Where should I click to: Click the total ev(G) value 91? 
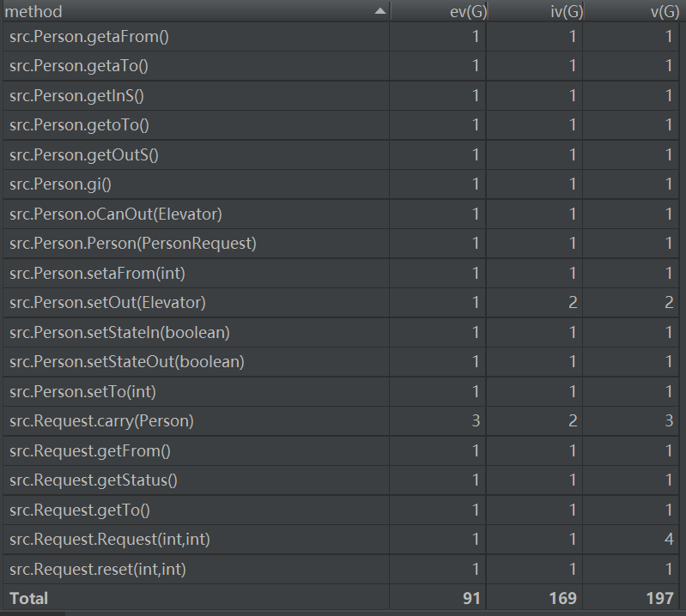click(x=471, y=599)
